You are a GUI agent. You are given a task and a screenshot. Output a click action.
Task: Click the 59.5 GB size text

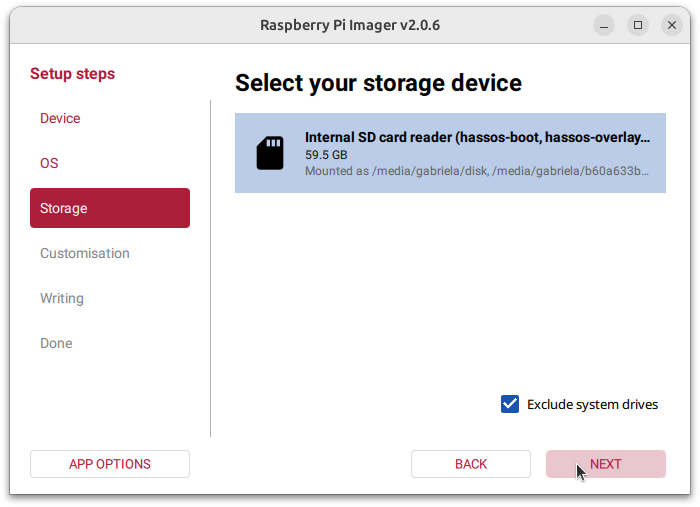326,155
